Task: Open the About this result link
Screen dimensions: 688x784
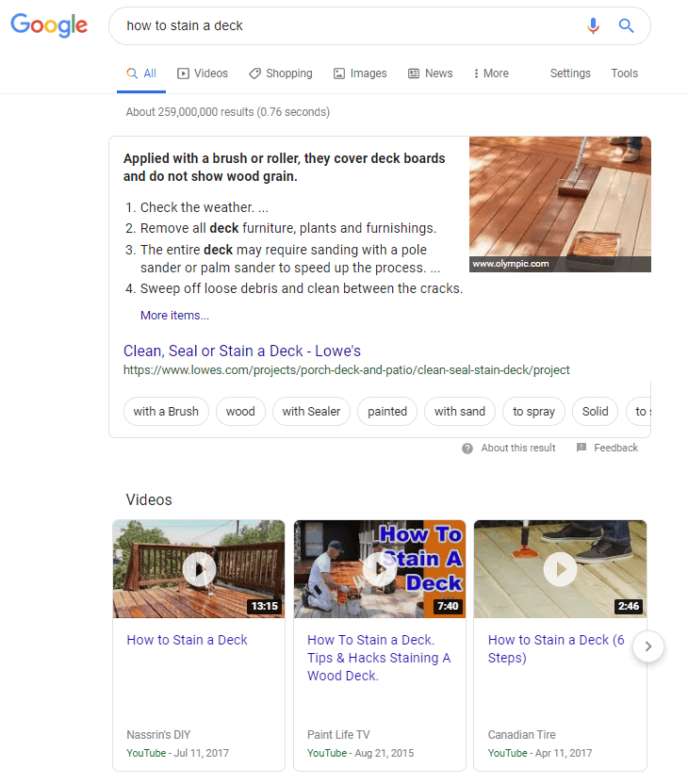Action: pos(518,448)
